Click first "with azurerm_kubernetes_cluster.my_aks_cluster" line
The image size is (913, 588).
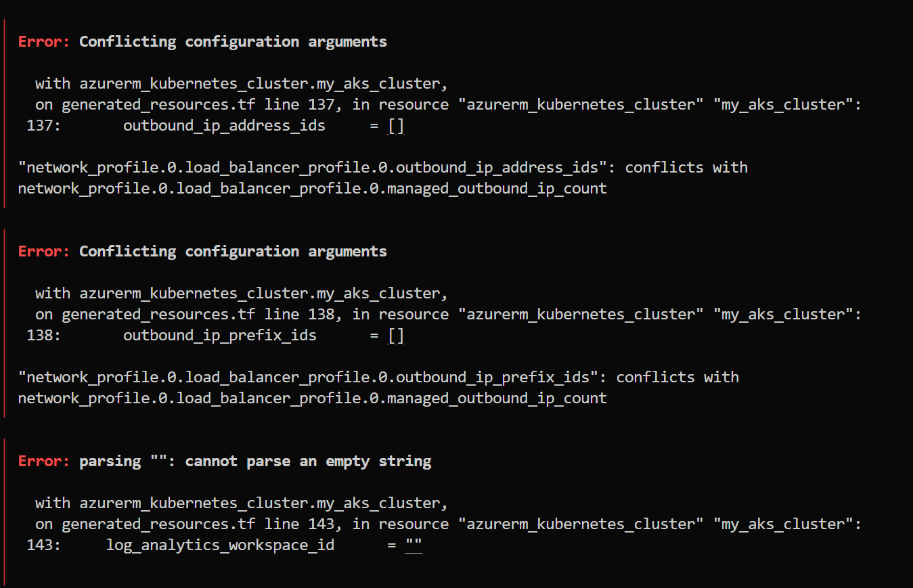242,84
